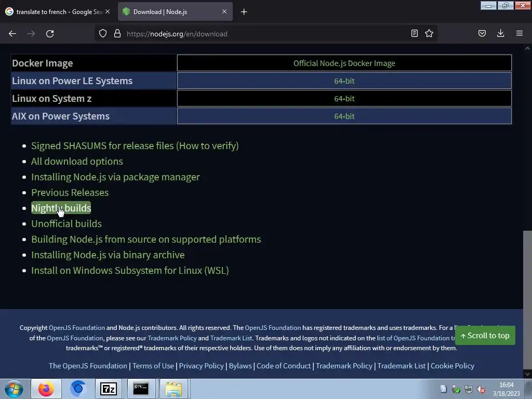Open Install on Windows Subsystem for Linux
This screenshot has width=532, height=399.
(130, 271)
